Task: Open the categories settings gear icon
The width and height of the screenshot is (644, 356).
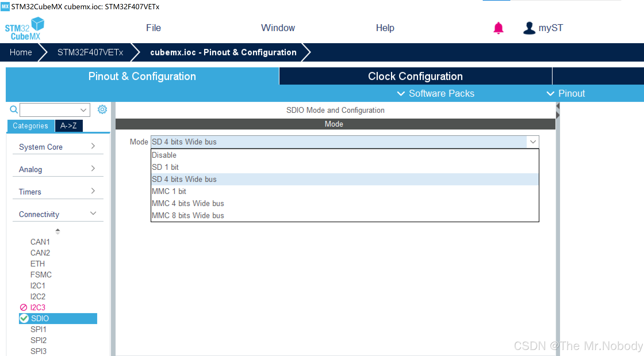Action: tap(102, 109)
